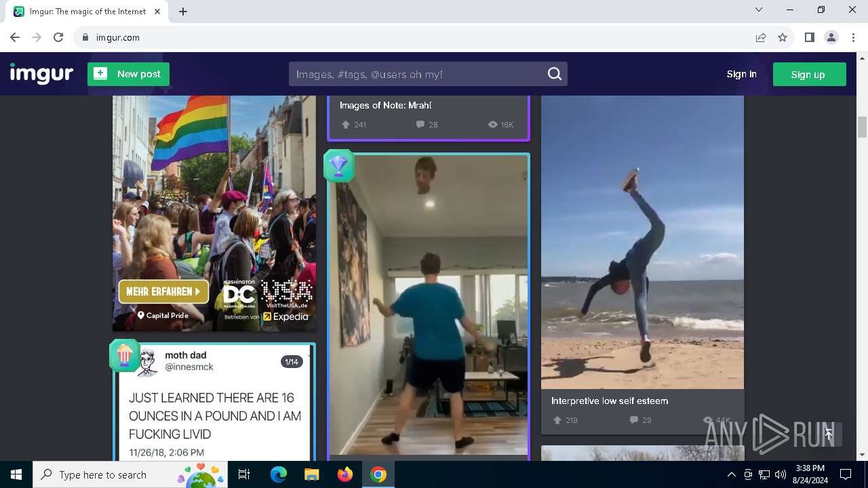Open the Chrome profile icon
The image size is (868, 488).
831,37
